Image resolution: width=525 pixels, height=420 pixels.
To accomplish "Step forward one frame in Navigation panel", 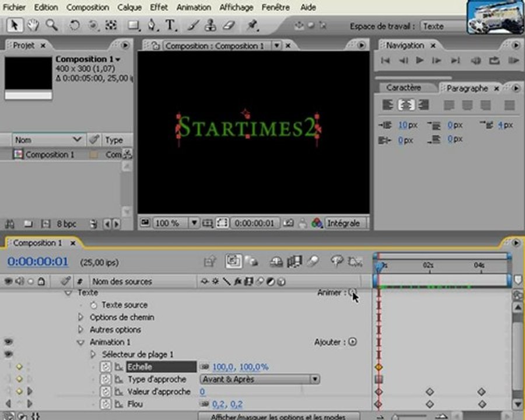I will (436, 61).
